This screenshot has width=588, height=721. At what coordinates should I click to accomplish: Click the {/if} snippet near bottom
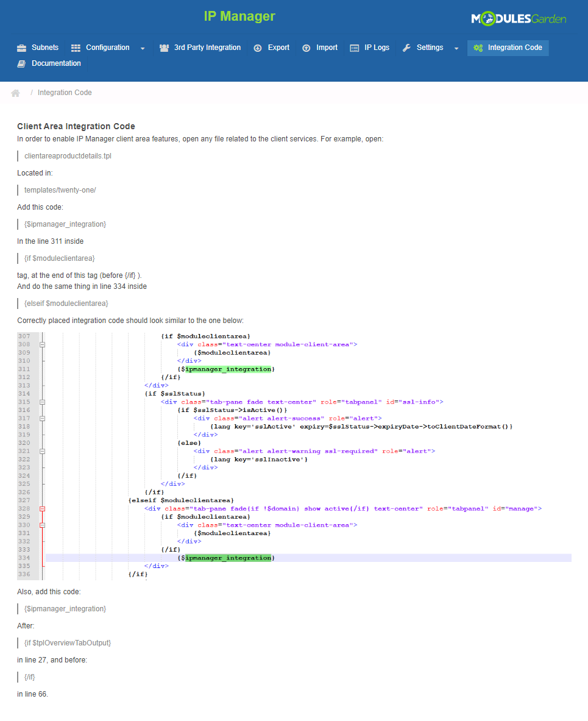(x=29, y=677)
